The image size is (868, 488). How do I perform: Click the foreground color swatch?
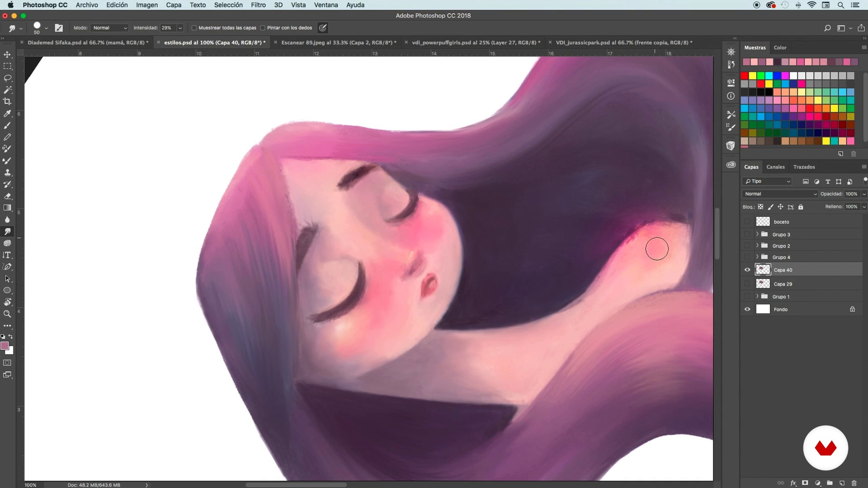tap(5, 346)
